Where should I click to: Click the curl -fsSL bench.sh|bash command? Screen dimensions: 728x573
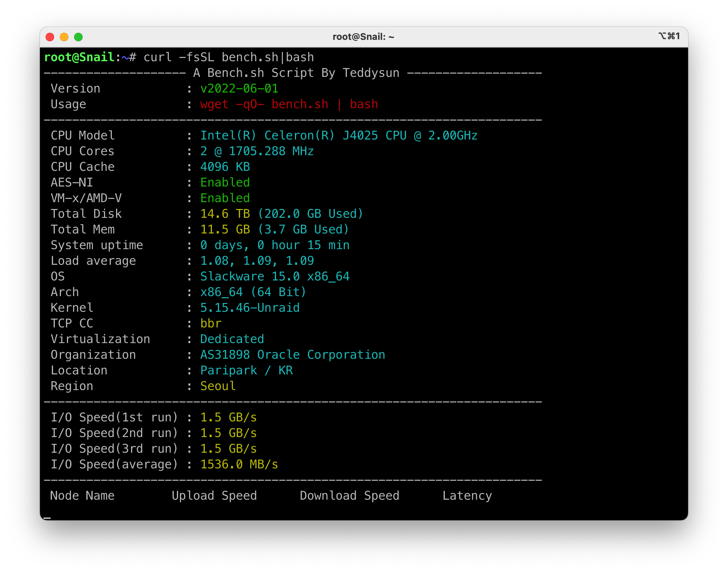(229, 57)
